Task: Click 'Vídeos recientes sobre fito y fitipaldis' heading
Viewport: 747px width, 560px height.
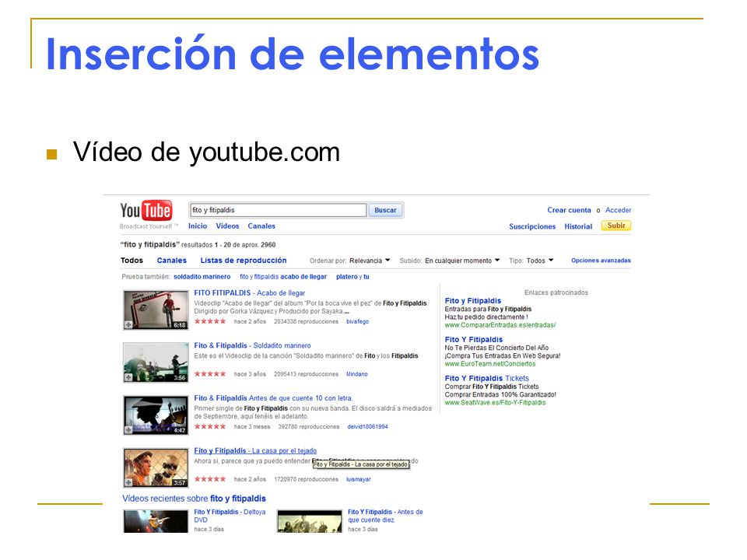Action: [195, 499]
